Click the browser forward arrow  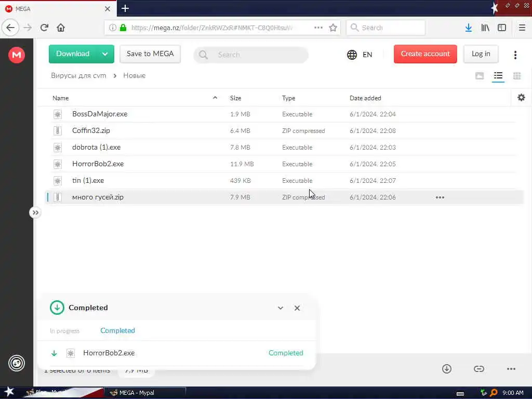pyautogui.click(x=28, y=28)
